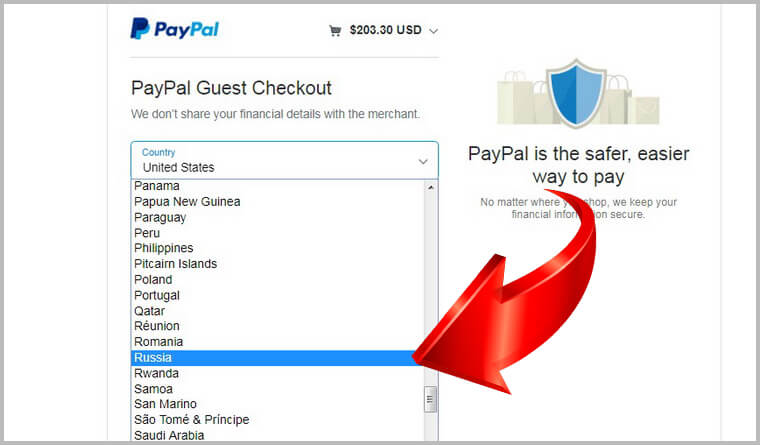
Task: Select Peru in the list
Action: point(277,233)
